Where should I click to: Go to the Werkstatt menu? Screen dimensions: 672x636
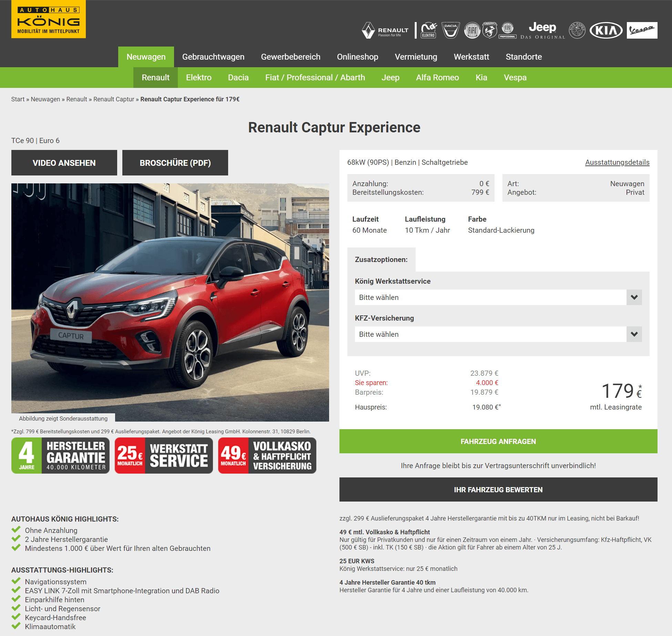tap(471, 57)
